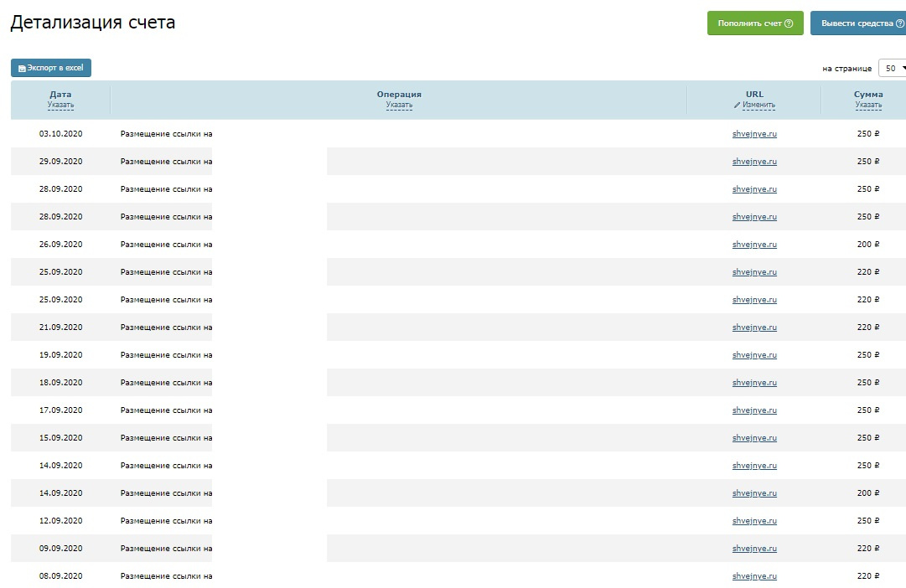Select the date cell 15.09.2020

(x=60, y=438)
